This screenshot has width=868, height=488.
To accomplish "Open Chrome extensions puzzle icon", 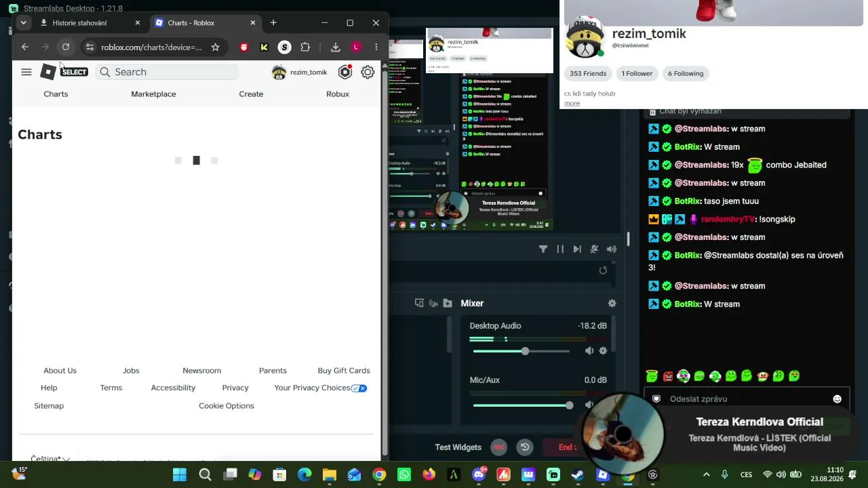I will pos(305,47).
